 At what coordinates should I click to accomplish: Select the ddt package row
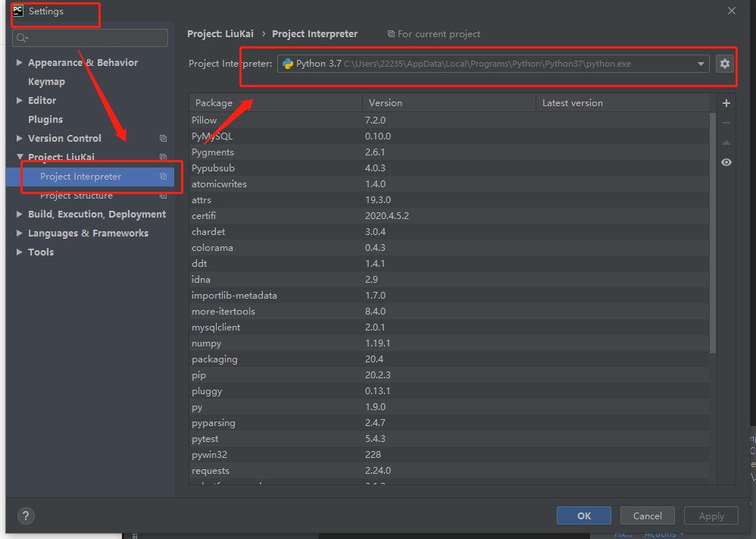449,264
